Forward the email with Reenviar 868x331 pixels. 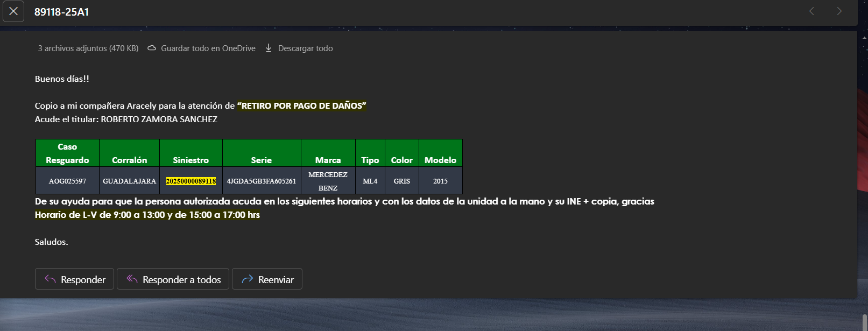tap(267, 279)
